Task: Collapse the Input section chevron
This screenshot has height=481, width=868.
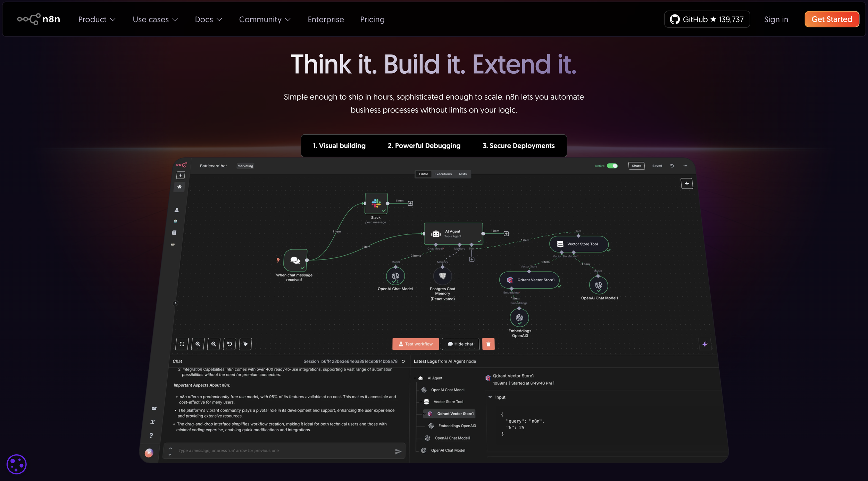Action: (x=490, y=397)
